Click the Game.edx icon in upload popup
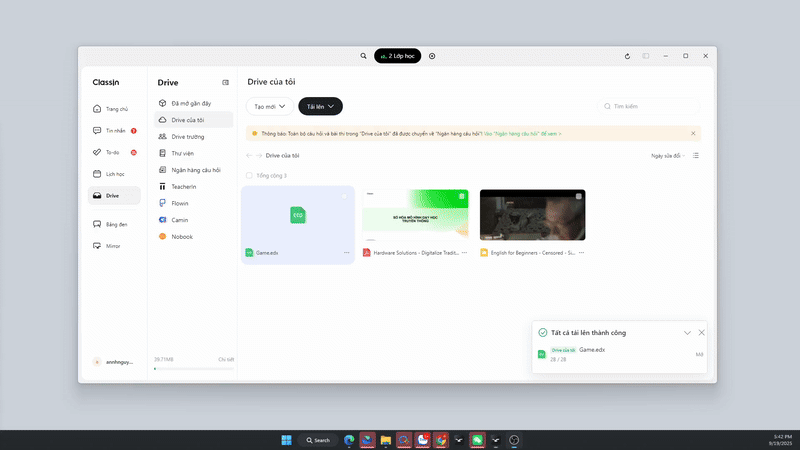This screenshot has width=800, height=450. pos(542,354)
